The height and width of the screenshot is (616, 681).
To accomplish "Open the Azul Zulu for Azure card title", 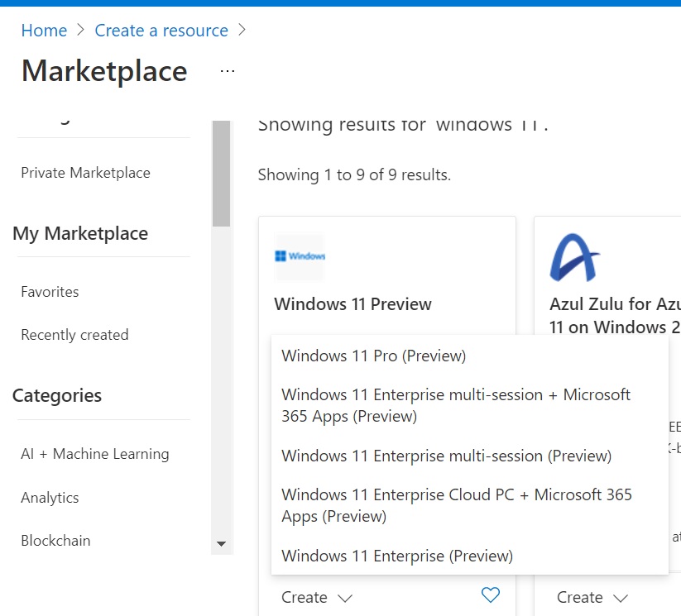I will [615, 316].
